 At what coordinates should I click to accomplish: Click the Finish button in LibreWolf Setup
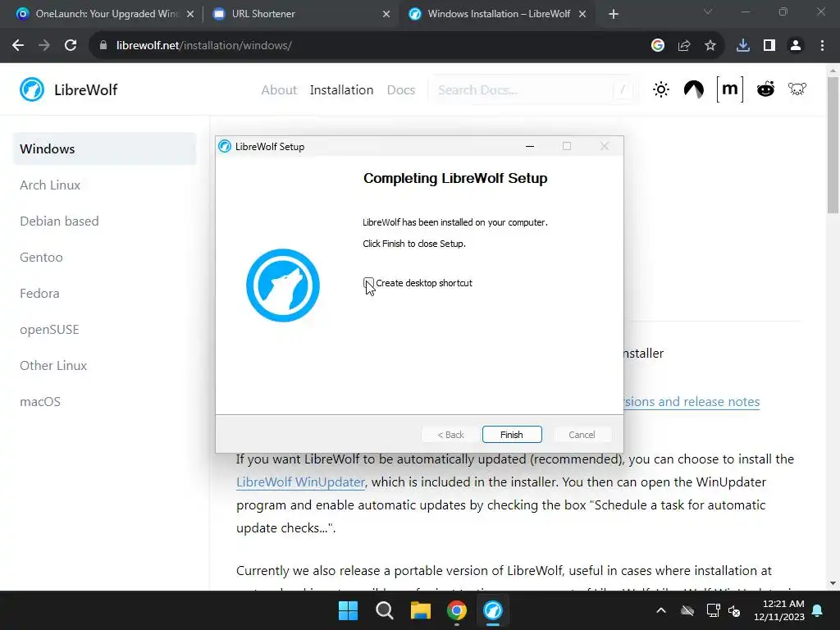click(512, 435)
